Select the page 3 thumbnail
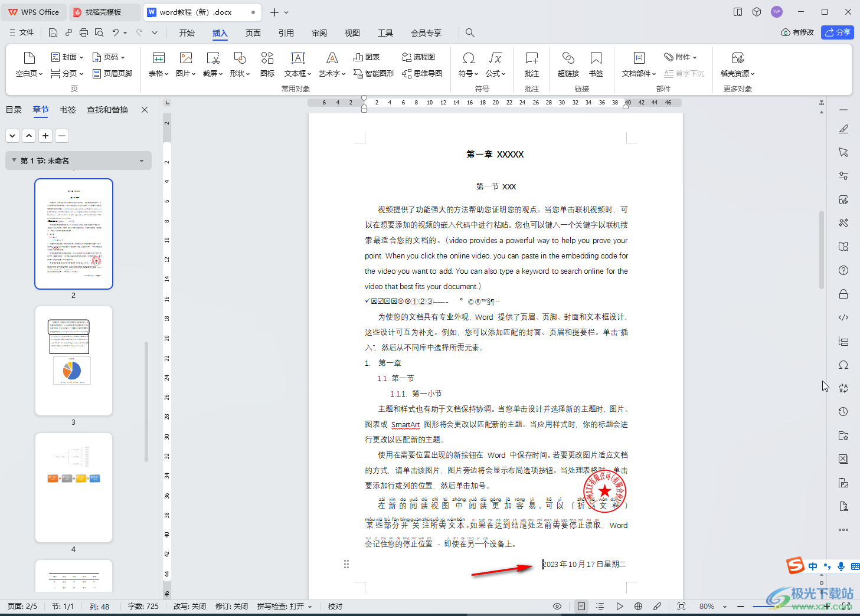 (74, 361)
